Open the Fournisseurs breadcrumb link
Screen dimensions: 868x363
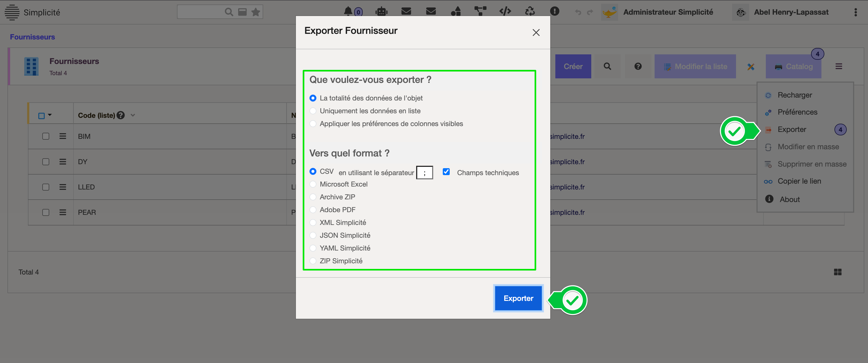tap(32, 37)
